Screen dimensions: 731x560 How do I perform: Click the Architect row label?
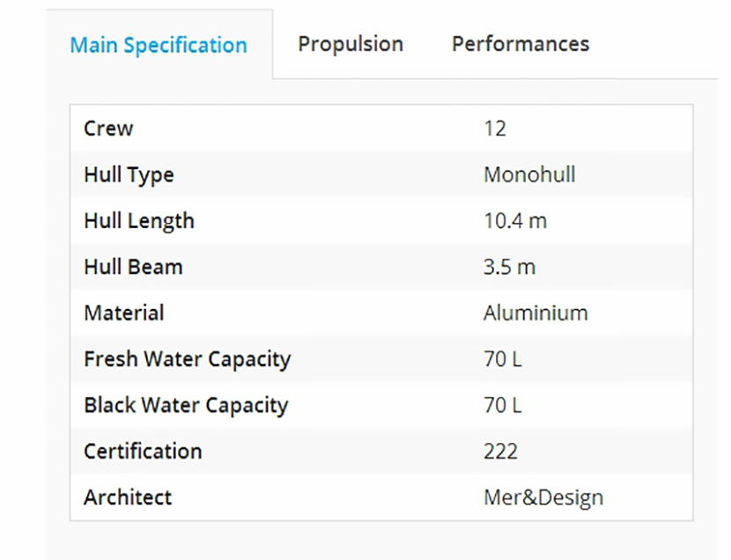pos(128,497)
